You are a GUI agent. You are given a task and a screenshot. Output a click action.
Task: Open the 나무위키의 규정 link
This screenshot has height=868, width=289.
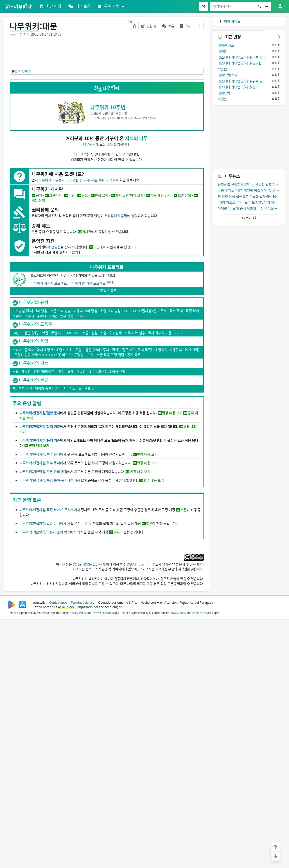pos(50,180)
